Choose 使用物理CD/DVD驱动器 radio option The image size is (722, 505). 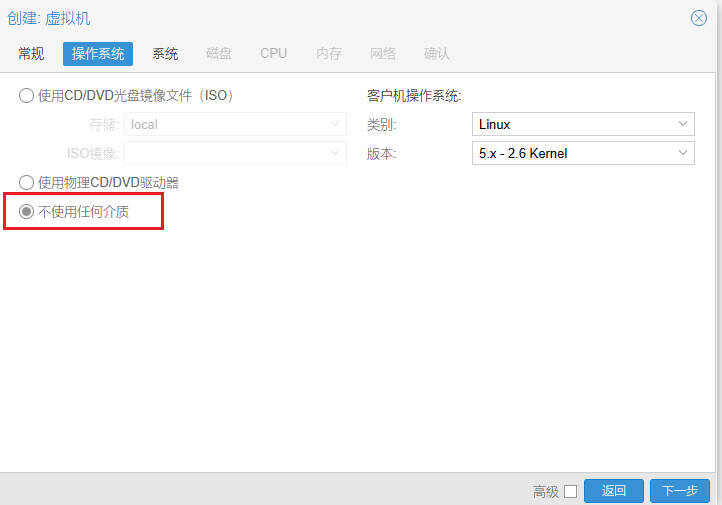(26, 183)
